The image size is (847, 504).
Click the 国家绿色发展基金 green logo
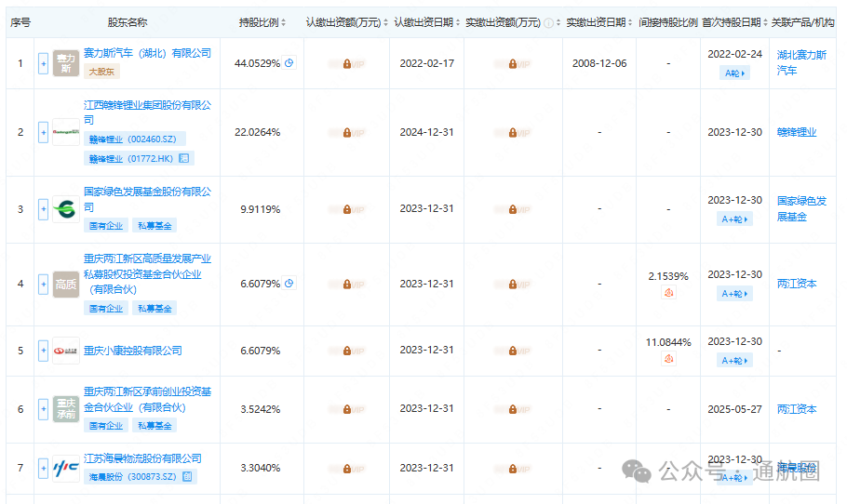click(66, 209)
